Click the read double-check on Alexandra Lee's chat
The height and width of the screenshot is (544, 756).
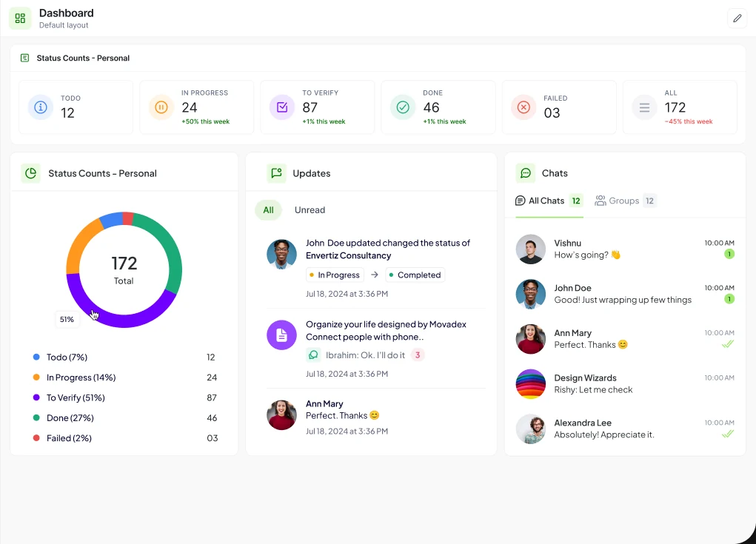click(728, 434)
